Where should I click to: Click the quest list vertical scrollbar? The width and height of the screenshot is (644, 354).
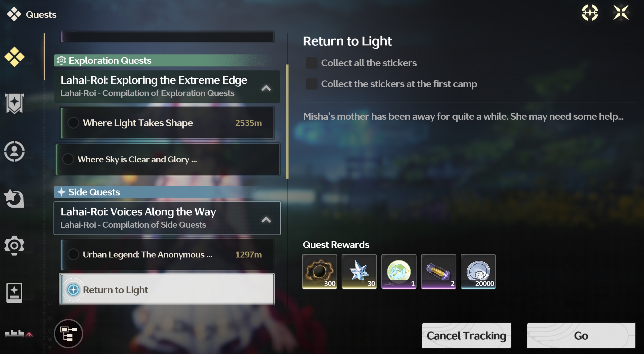287,121
